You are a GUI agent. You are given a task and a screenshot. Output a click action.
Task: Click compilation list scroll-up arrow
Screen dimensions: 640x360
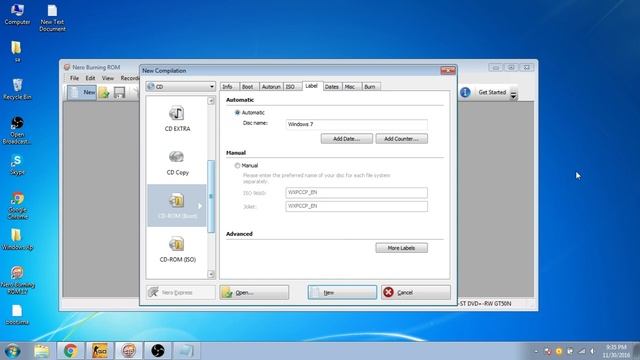tap(211, 101)
